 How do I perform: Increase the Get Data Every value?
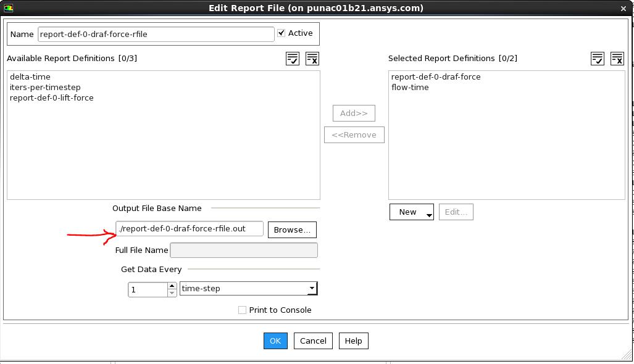tap(172, 286)
